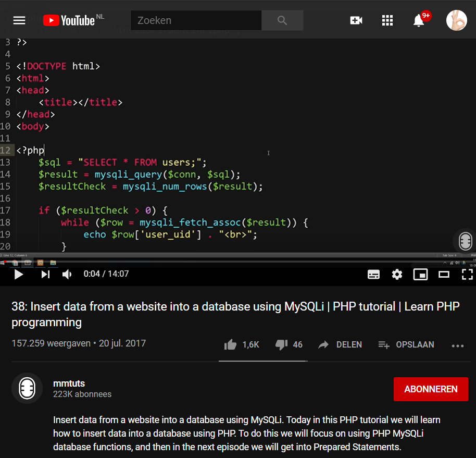Viewport: 476px width, 458px height.
Task: Click the 223K abonnees subscriber count
Action: pyautogui.click(x=82, y=394)
